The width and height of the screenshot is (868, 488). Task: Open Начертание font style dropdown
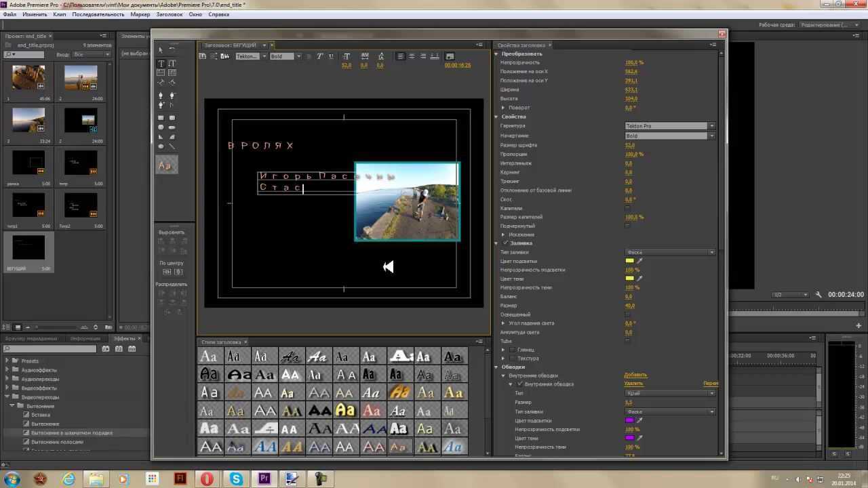(670, 136)
